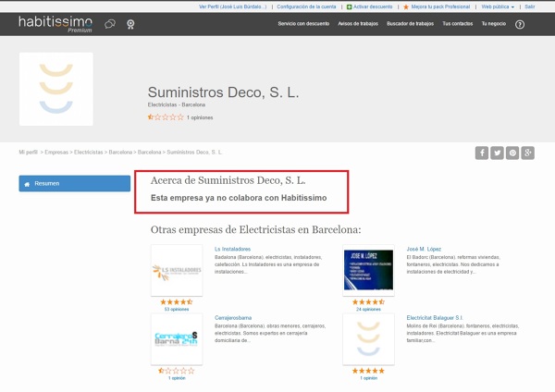Viewport: 555px width, 392px height.
Task: Click the Electricistas breadcrumb link
Action: 88,151
